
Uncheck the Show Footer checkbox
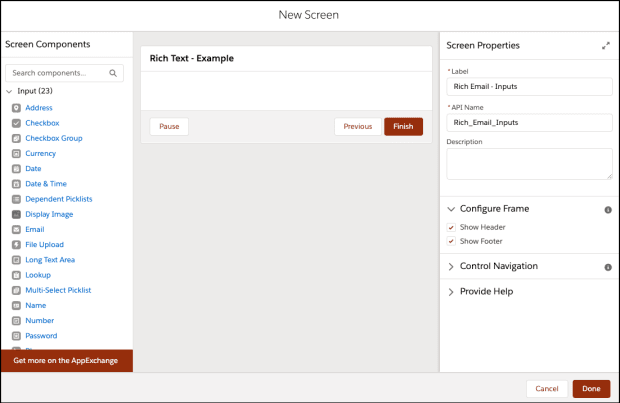click(x=452, y=241)
